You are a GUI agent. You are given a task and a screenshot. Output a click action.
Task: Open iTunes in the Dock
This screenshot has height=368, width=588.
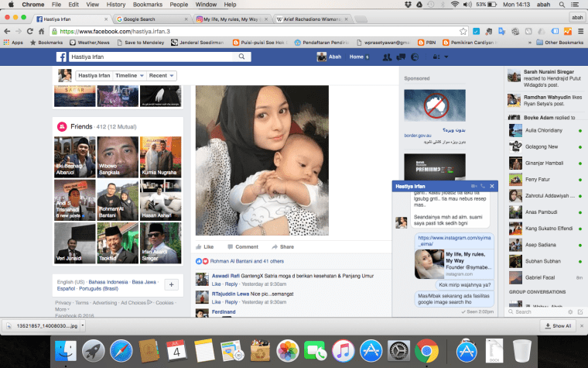pyautogui.click(x=343, y=351)
